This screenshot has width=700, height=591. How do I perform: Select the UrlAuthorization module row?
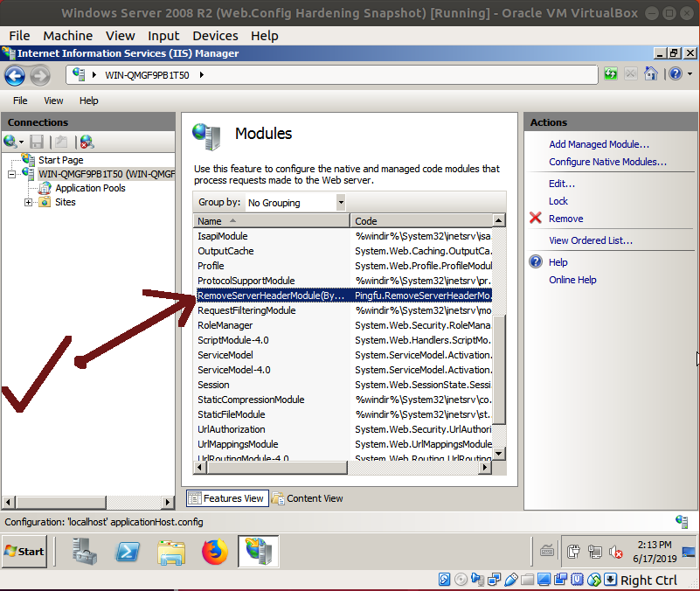point(343,429)
